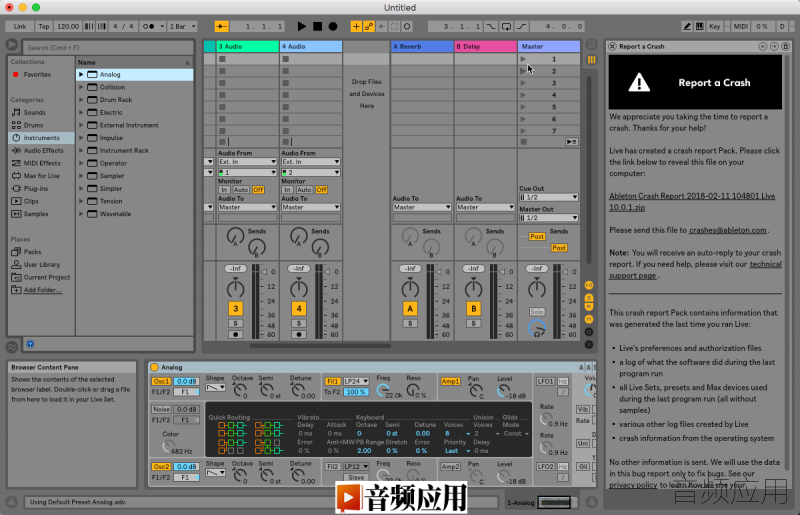
Task: Open A Reverb Audio To dropdown
Action: coord(422,207)
